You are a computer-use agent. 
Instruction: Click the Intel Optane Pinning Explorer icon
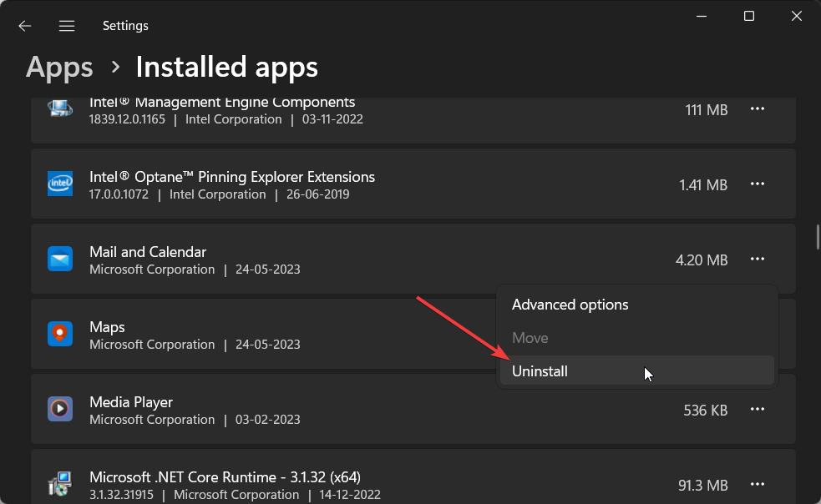pyautogui.click(x=60, y=184)
